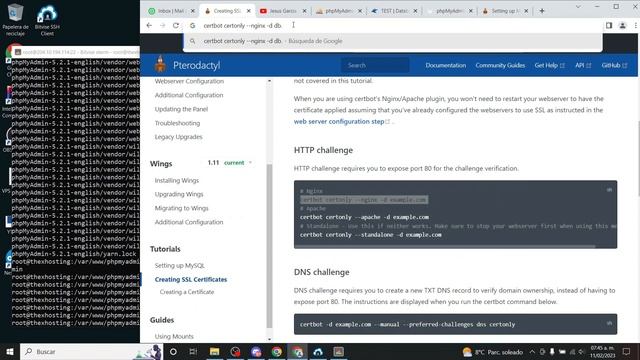Show hidden system tray icons
The image size is (640, 360).
pos(532,351)
